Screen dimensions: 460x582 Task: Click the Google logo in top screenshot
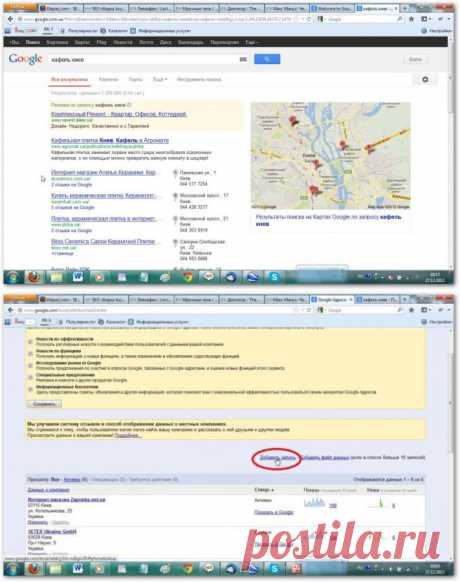tap(25, 59)
